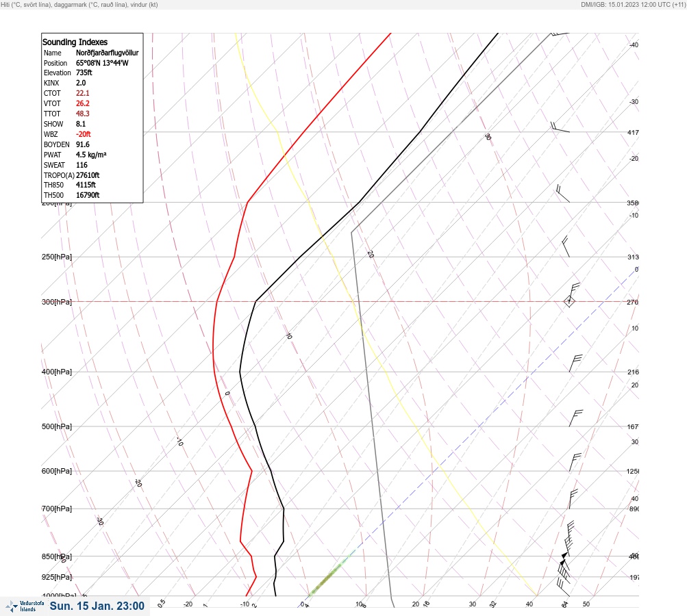Click the SWEAT value 116
Screen dimensions: 687x616
[82, 165]
